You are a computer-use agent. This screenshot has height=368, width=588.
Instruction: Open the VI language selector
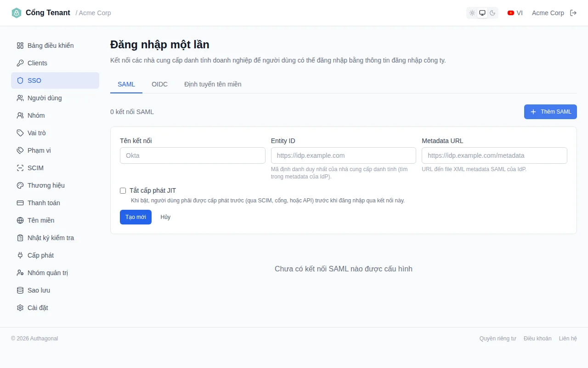515,13
